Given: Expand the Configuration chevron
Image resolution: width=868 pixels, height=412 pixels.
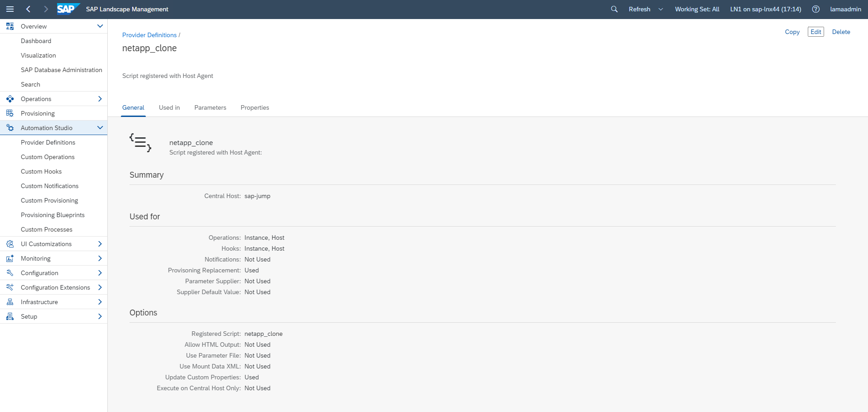Looking at the screenshot, I should [100, 273].
